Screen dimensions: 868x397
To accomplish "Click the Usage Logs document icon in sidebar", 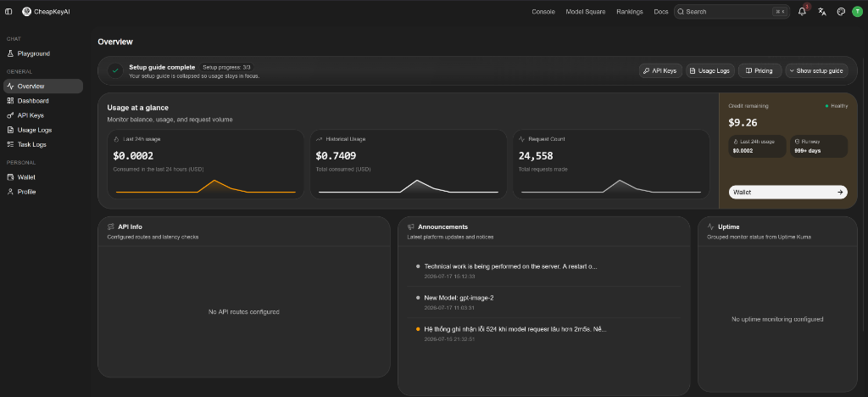I will 10,130.
